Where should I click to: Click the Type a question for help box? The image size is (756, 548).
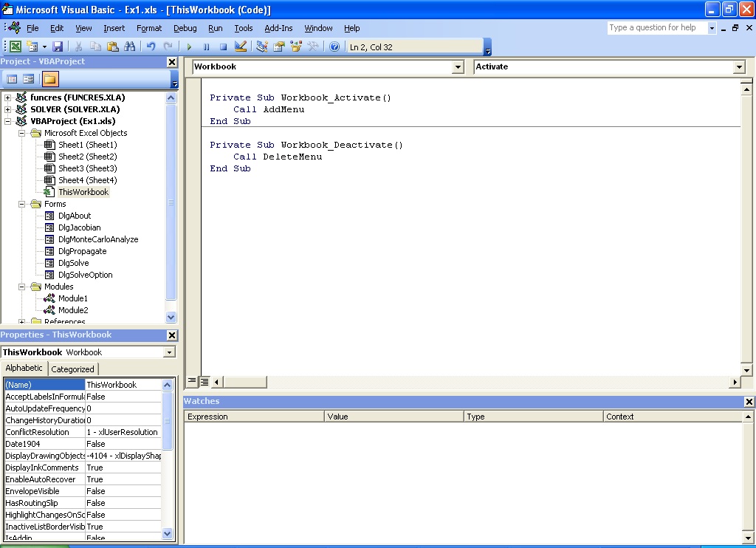tap(657, 27)
